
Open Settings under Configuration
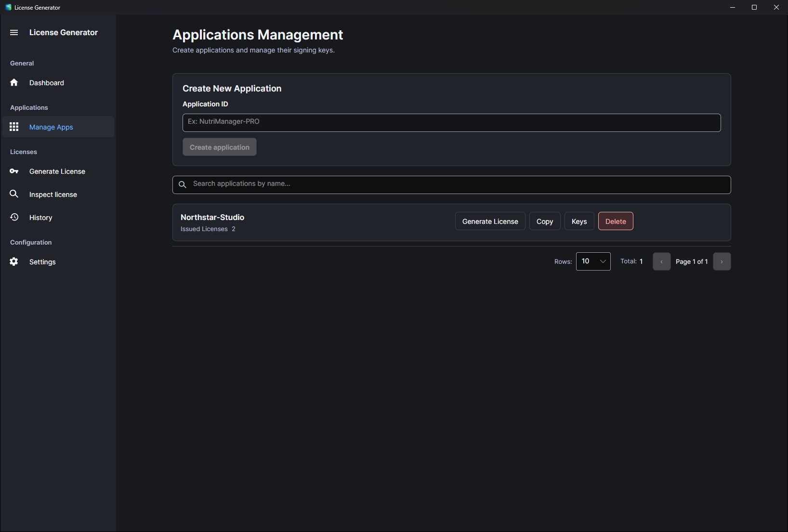click(x=58, y=262)
